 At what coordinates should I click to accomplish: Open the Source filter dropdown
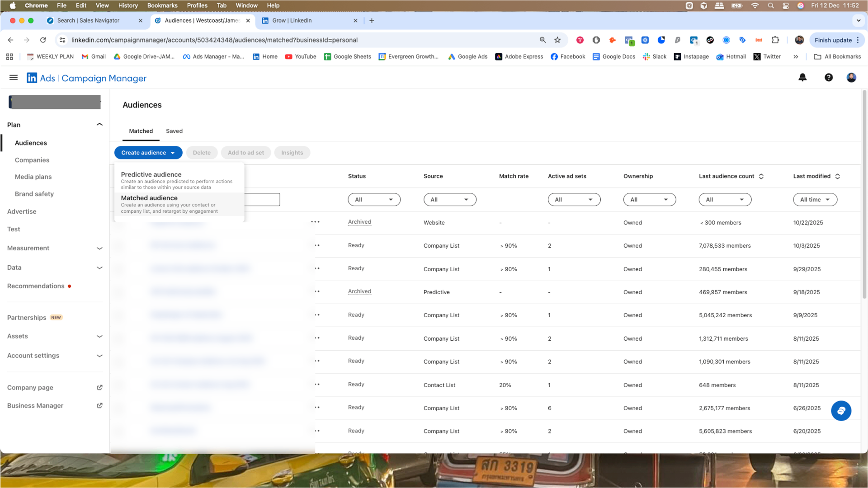pyautogui.click(x=450, y=200)
